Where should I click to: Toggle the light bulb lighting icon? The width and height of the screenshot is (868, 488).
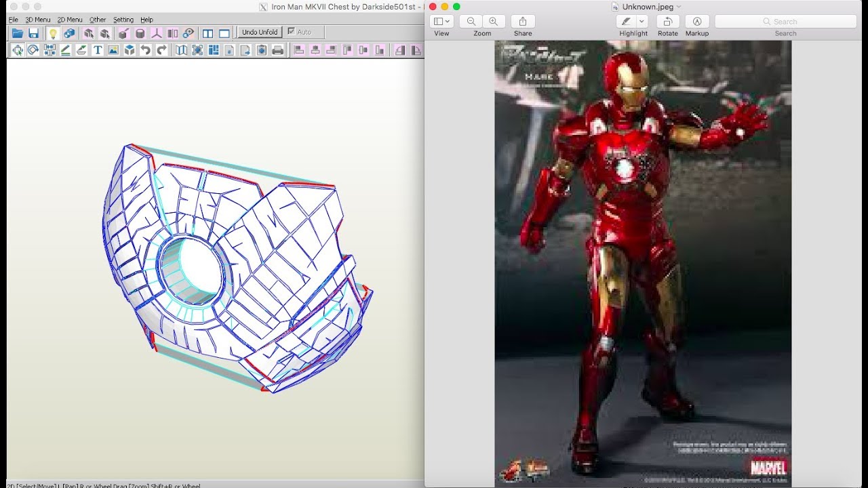(53, 33)
